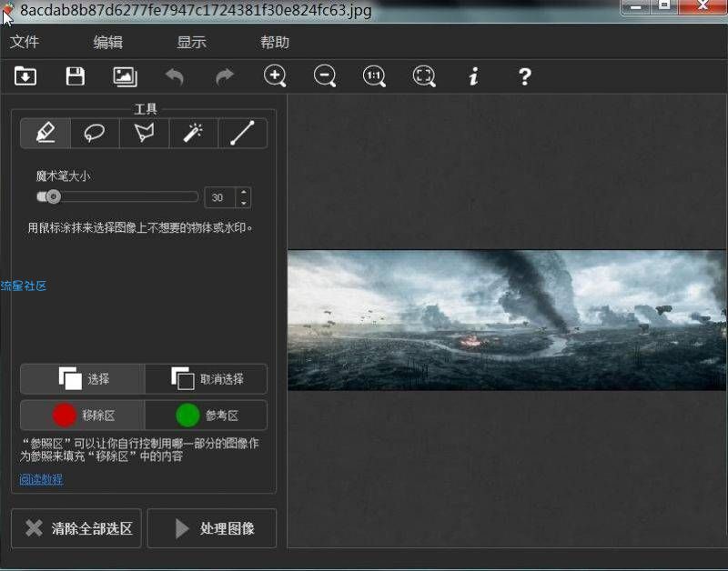Set zoom to 1:1 actual size
This screenshot has height=571, width=728.
pos(374,76)
